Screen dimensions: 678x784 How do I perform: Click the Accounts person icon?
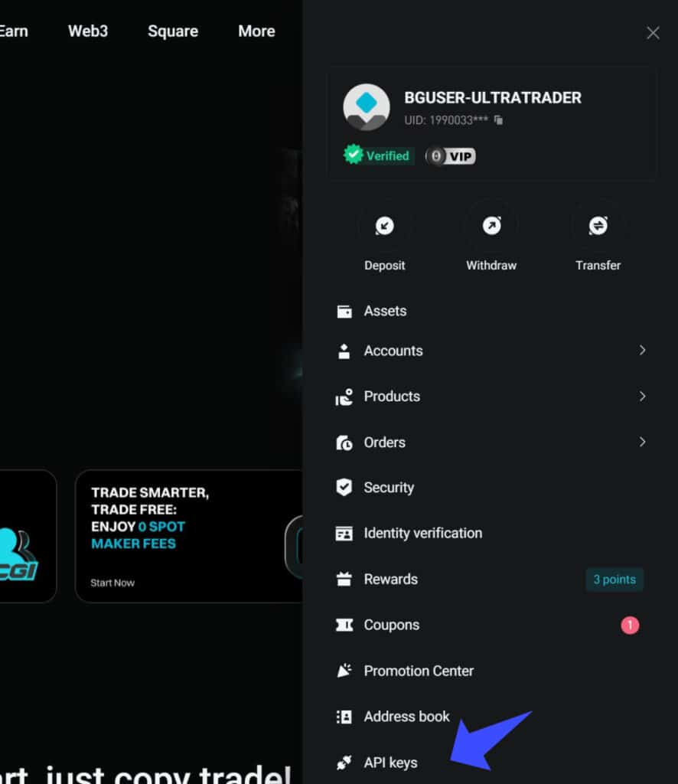pos(344,351)
